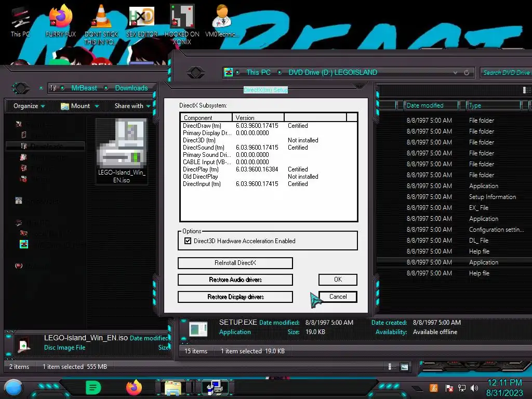Select the Old DirectPlay row
532x399 pixels.
point(268,177)
